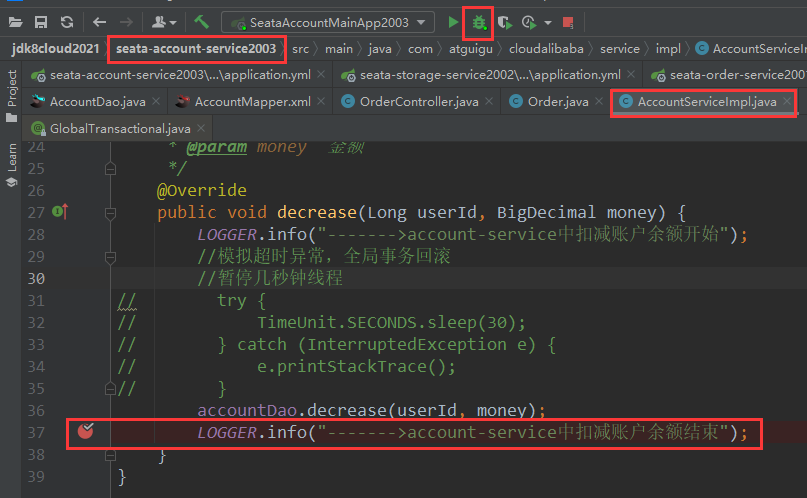Image resolution: width=807 pixels, height=498 pixels.
Task: Close the OrderController.java tab
Action: [x=489, y=101]
